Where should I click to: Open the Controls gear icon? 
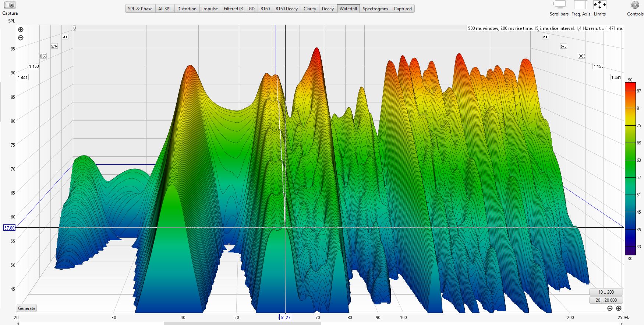[635, 5]
